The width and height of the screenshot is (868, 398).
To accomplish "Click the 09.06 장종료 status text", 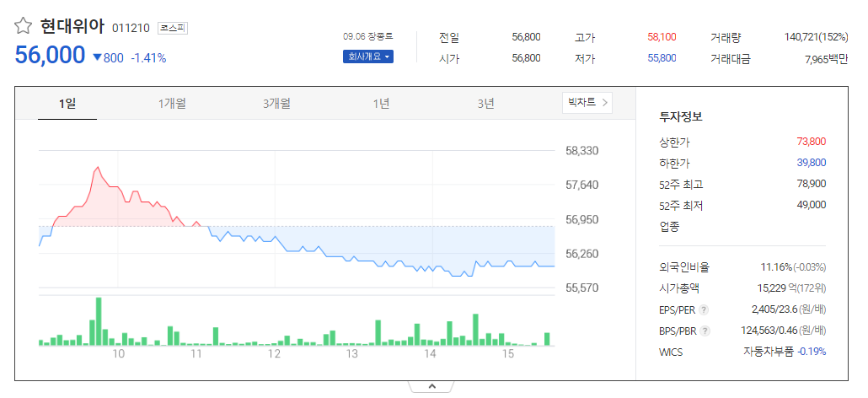I will (367, 36).
